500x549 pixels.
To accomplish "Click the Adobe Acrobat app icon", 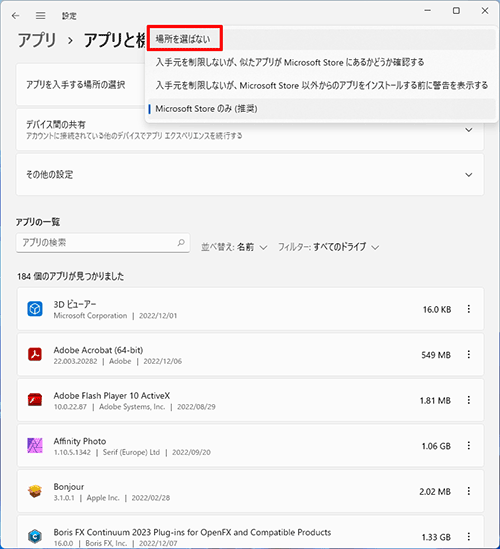I will click(35, 354).
